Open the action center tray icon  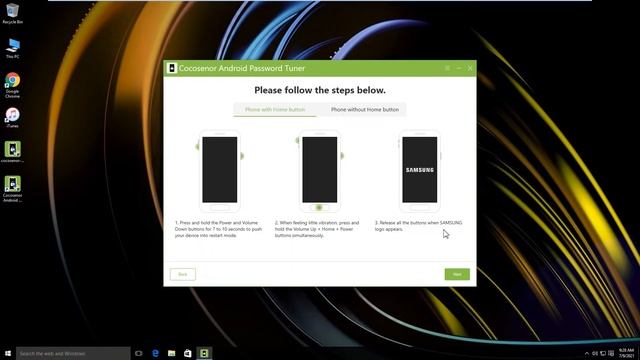point(611,353)
